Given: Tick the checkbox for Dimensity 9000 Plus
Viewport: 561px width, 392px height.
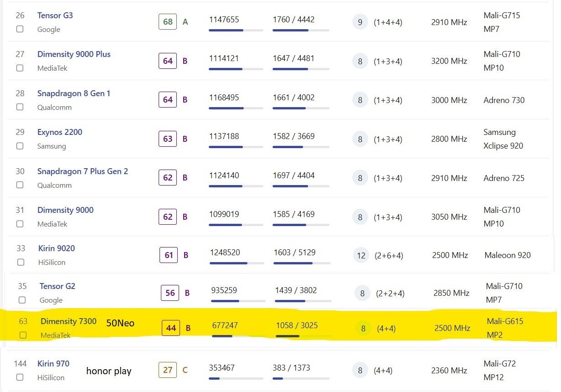Looking at the screenshot, I should click(x=20, y=68).
